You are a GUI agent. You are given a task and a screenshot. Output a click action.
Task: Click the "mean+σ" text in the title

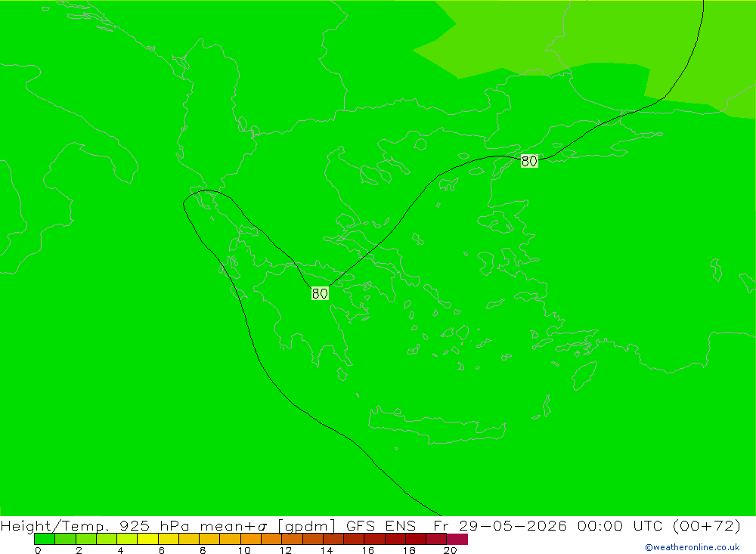pos(234,525)
